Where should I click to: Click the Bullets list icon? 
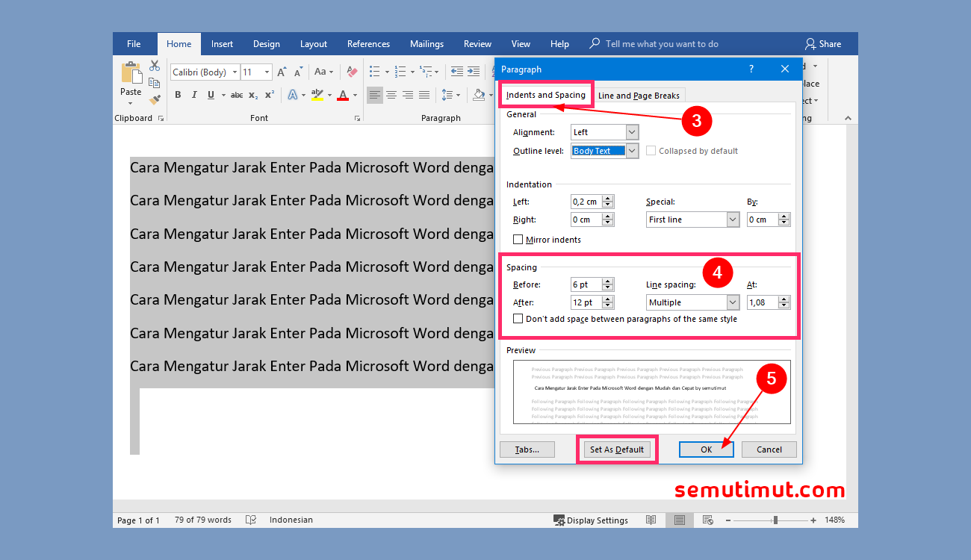pos(375,72)
